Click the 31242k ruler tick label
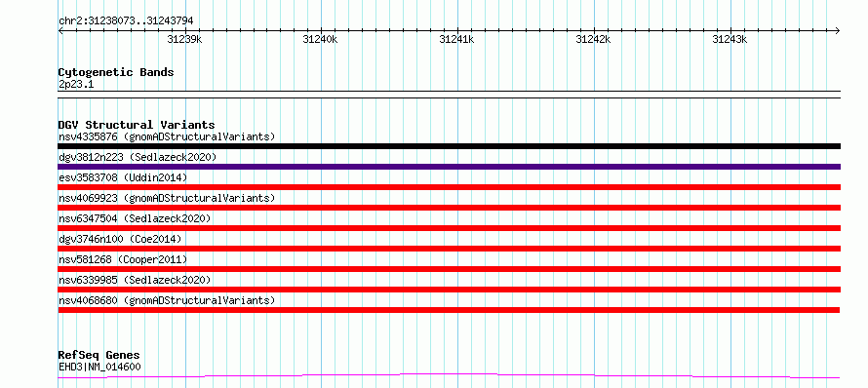This screenshot has height=388, width=868. point(593,39)
